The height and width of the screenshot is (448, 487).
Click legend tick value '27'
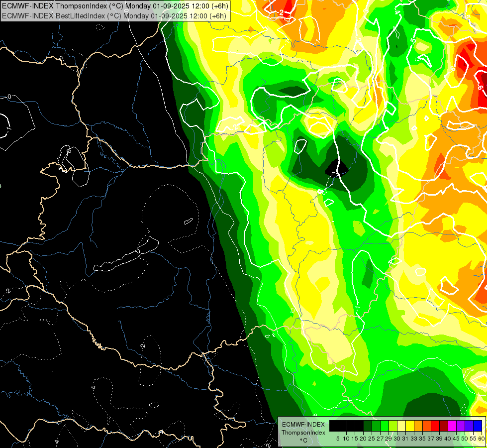coord(380,439)
